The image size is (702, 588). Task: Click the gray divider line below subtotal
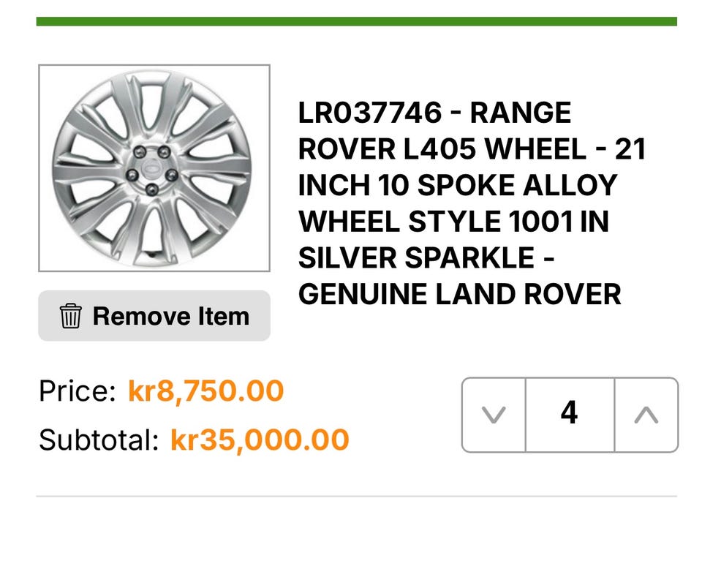click(356, 497)
